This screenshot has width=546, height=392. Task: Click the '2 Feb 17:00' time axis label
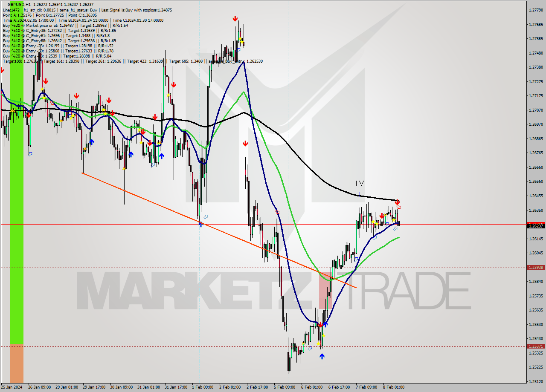click(257, 387)
